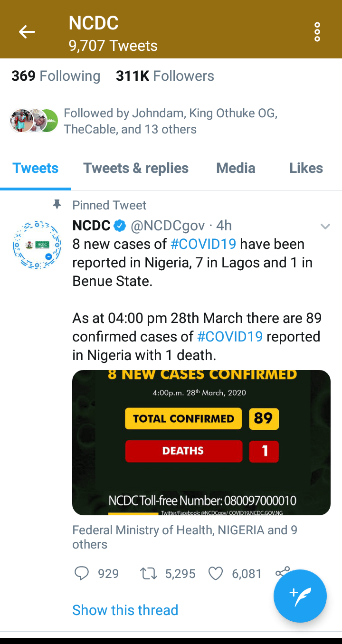Viewport: 342px width, 644px height.
Task: Tap the share icon on the tweet
Action: pos(281,572)
